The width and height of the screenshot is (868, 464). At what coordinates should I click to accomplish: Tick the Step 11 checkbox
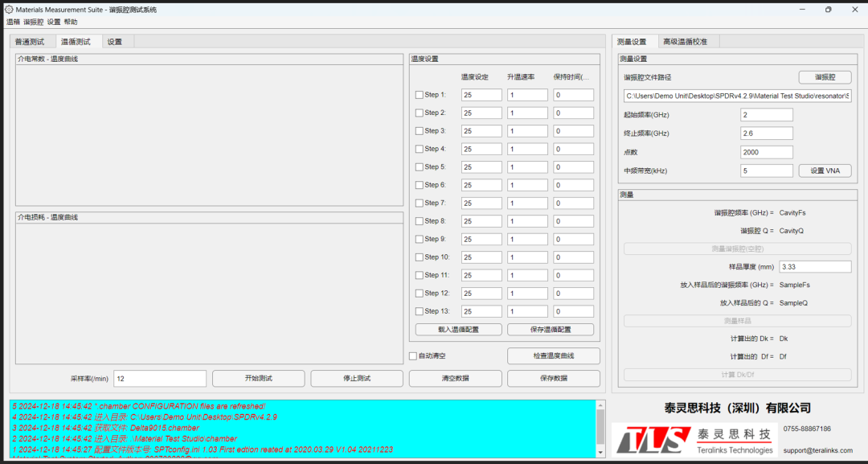click(419, 275)
